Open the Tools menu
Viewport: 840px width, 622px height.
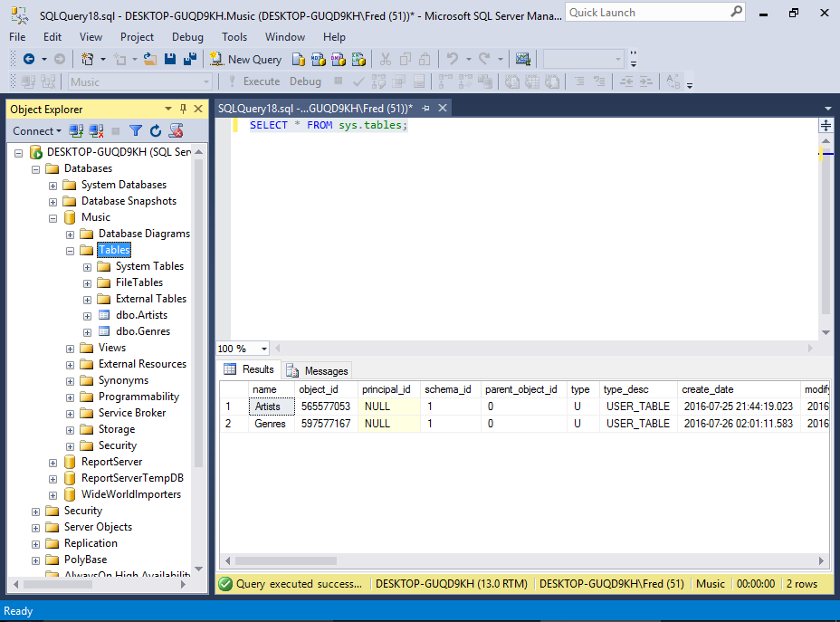pyautogui.click(x=234, y=37)
